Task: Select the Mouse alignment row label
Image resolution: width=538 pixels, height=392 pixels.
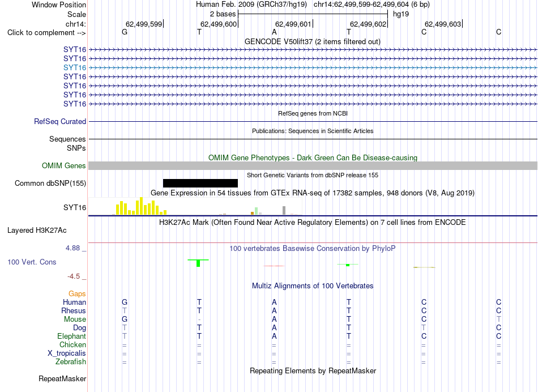Action: tap(75, 319)
